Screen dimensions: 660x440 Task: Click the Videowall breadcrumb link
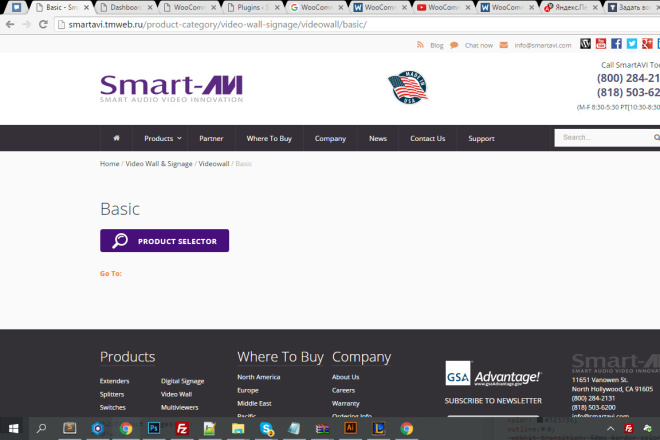214,163
